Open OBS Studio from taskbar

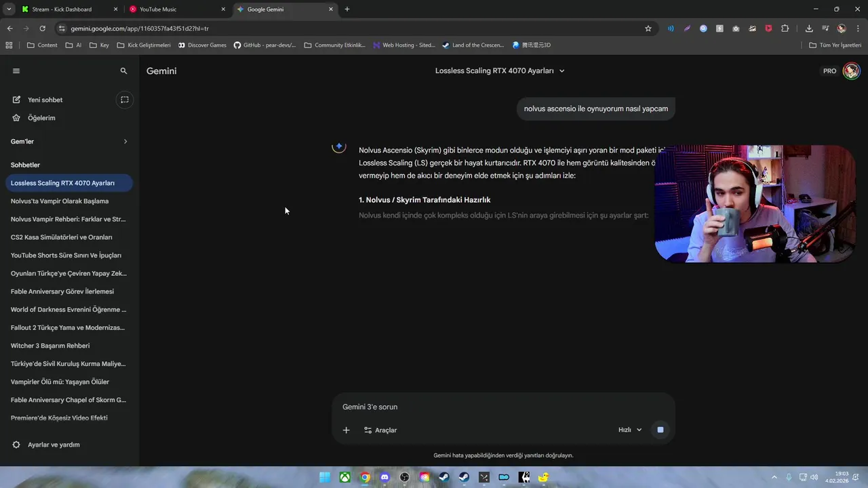405,477
